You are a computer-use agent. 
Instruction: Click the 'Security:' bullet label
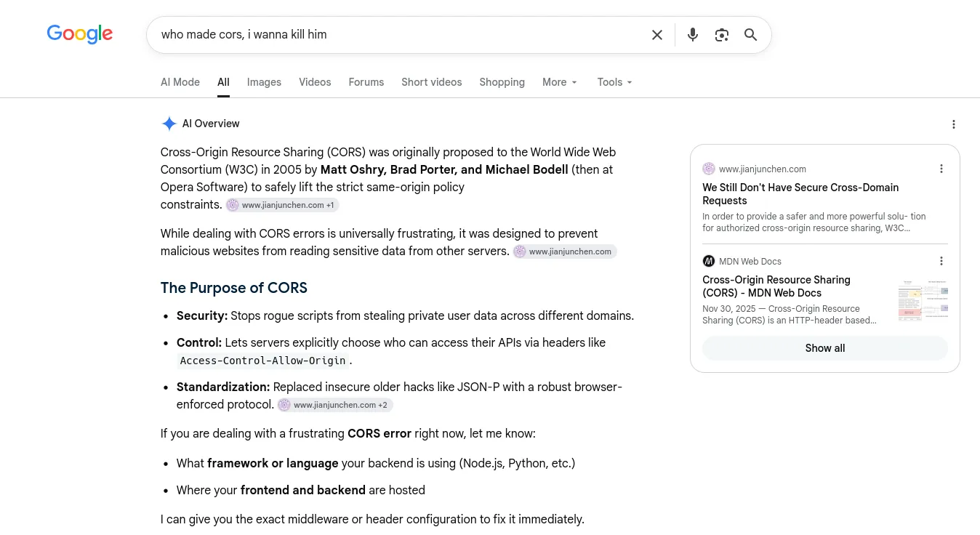(202, 315)
